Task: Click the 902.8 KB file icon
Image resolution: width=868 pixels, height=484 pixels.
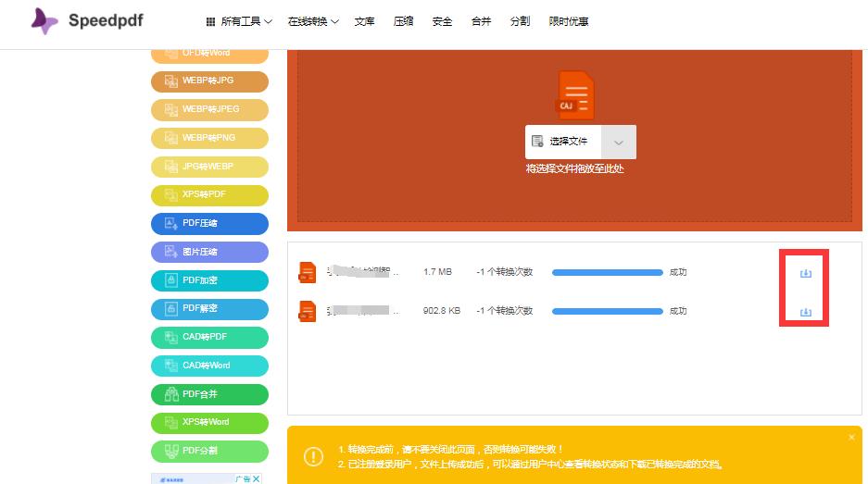Action: pos(308,311)
